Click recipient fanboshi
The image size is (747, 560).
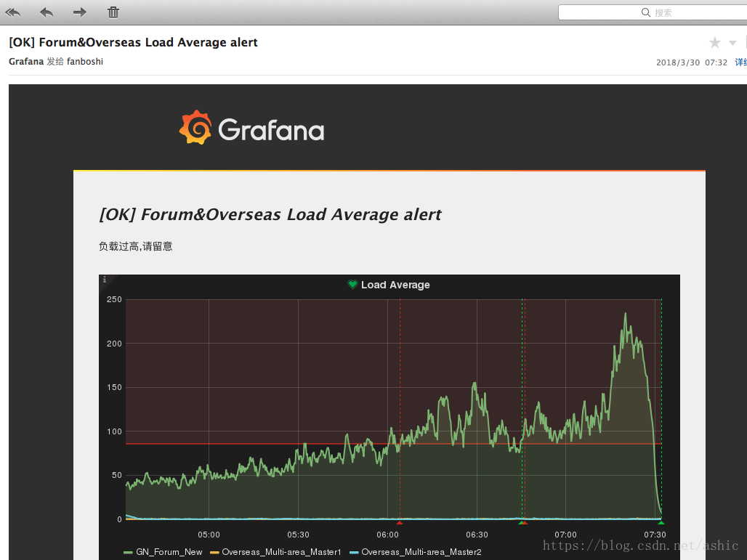click(85, 62)
